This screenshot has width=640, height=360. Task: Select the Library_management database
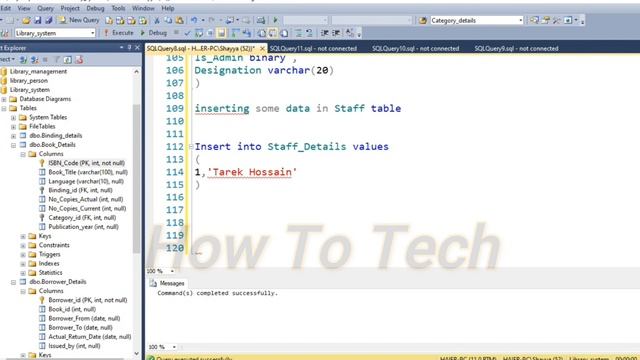[x=38, y=71]
